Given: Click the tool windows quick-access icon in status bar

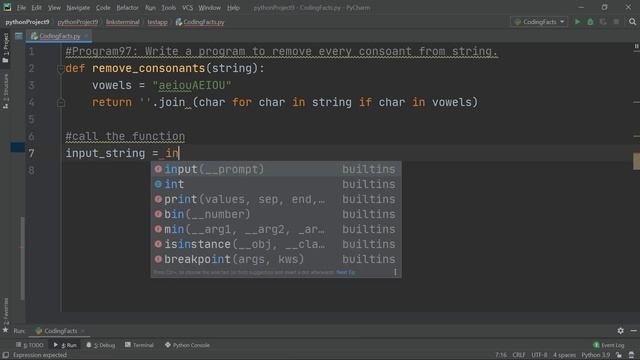Looking at the screenshot, I should pyautogui.click(x=5, y=355).
